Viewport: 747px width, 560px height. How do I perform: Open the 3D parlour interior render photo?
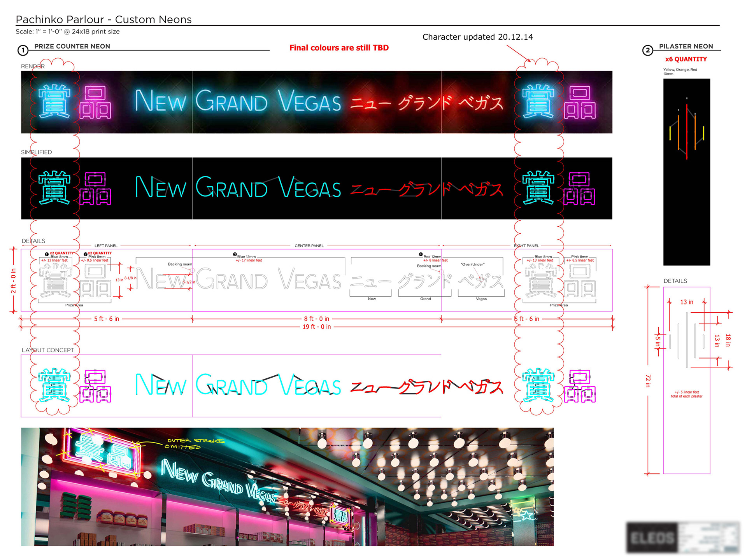click(287, 487)
